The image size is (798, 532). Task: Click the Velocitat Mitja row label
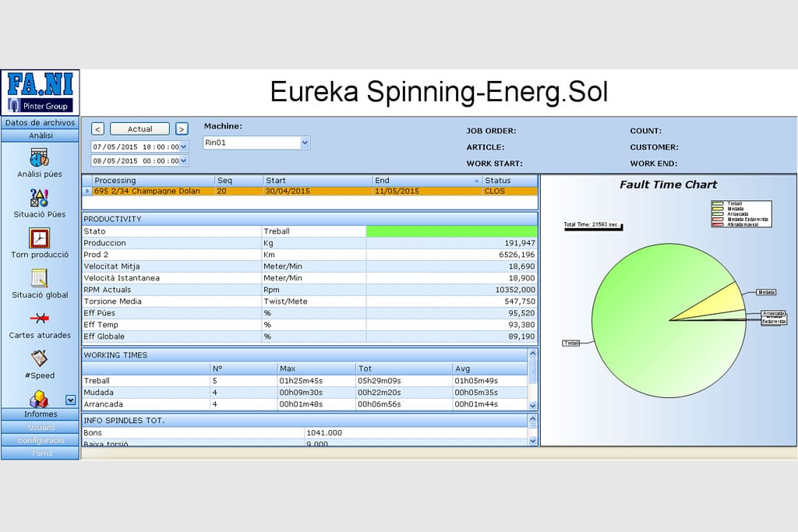(x=111, y=266)
